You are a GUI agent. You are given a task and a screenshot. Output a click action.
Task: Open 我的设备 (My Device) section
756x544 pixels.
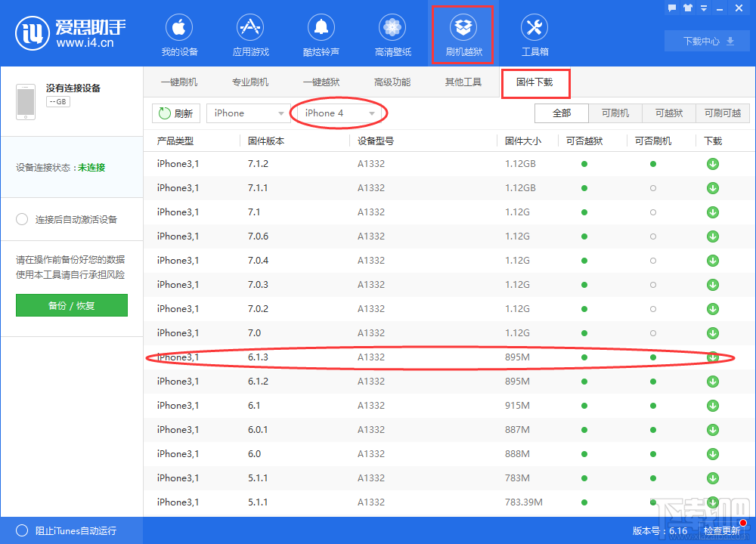click(x=179, y=36)
